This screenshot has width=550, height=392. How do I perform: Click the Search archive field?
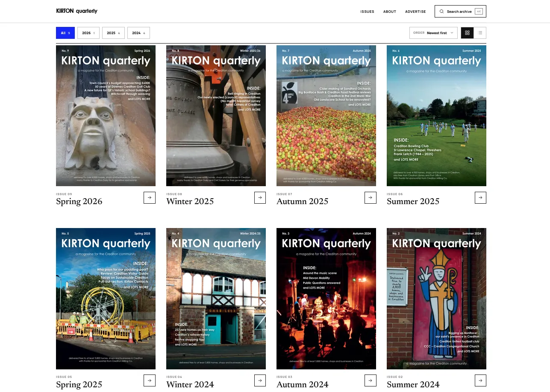click(460, 12)
